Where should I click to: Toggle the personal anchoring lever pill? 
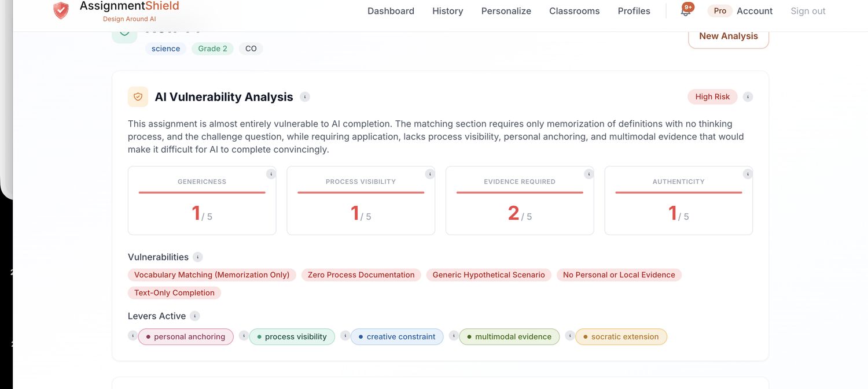pyautogui.click(x=186, y=337)
